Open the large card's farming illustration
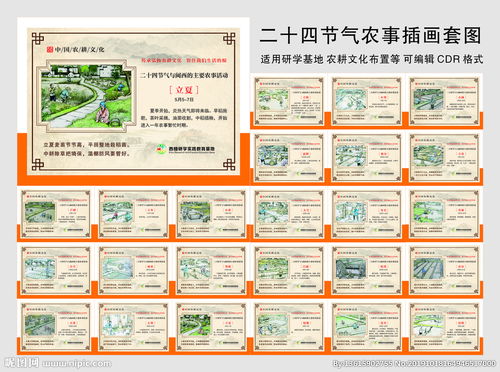Screen dimensions: 500x372 click(86, 96)
